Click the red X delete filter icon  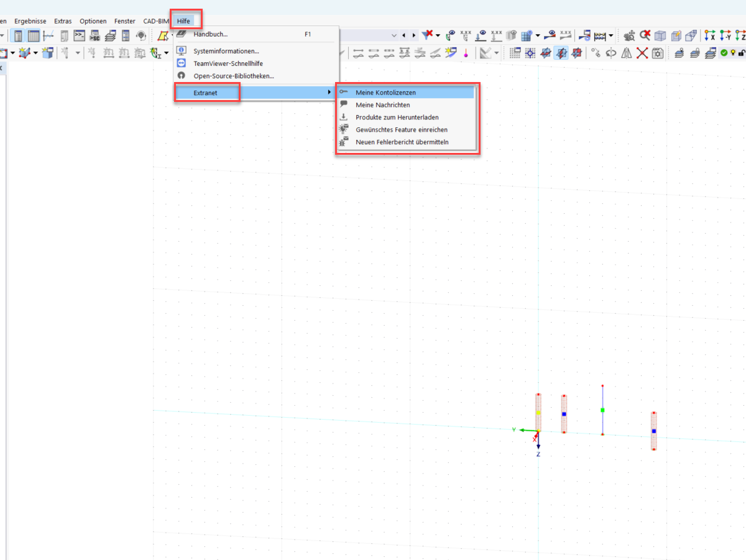pyautogui.click(x=428, y=35)
